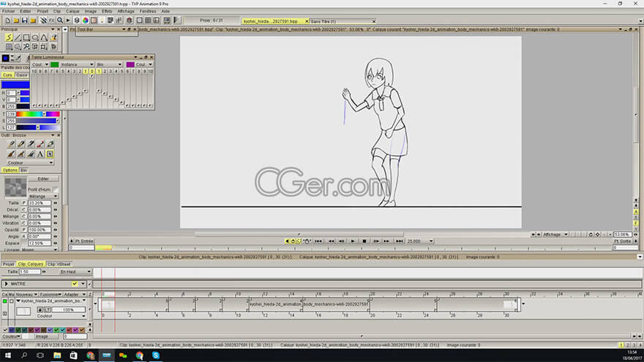Toggle the kyohei layer selection checkbox
644x362 pixels.
[x=12, y=301]
